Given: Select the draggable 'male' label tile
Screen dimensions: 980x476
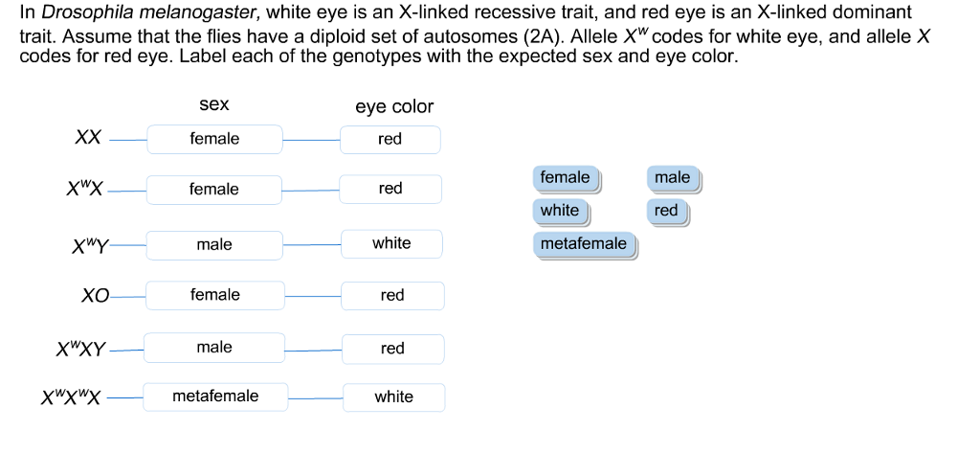Looking at the screenshot, I should coord(673,178).
